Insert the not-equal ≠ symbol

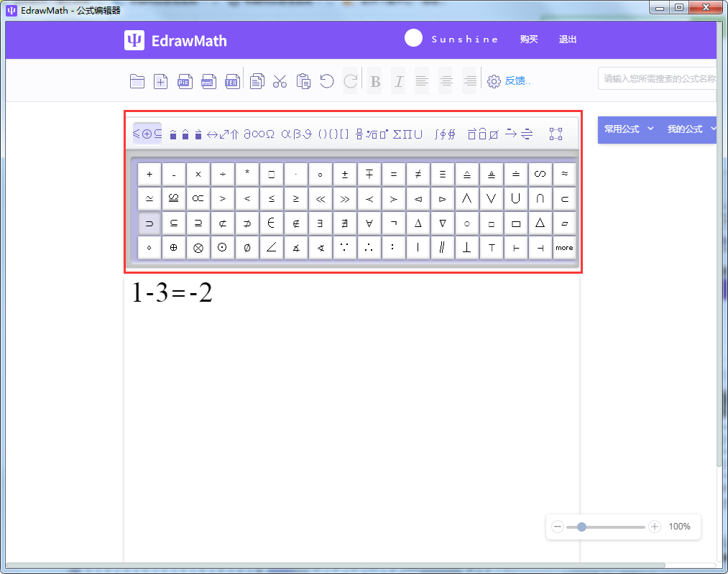coord(418,175)
